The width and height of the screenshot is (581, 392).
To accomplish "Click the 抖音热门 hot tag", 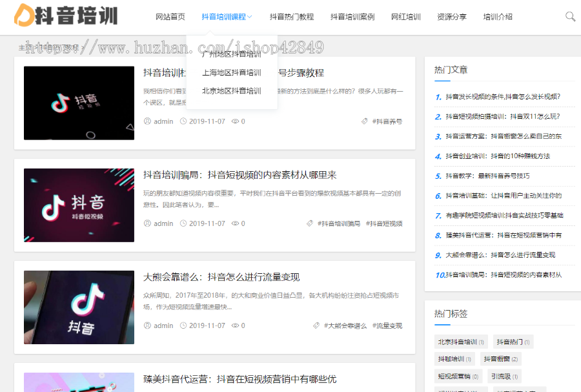I will coord(513,342).
